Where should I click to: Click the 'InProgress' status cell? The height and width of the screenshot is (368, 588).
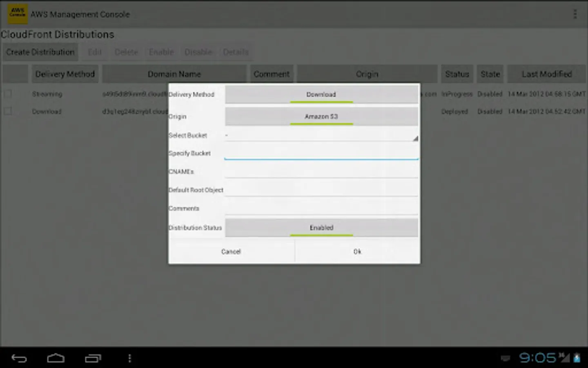457,94
